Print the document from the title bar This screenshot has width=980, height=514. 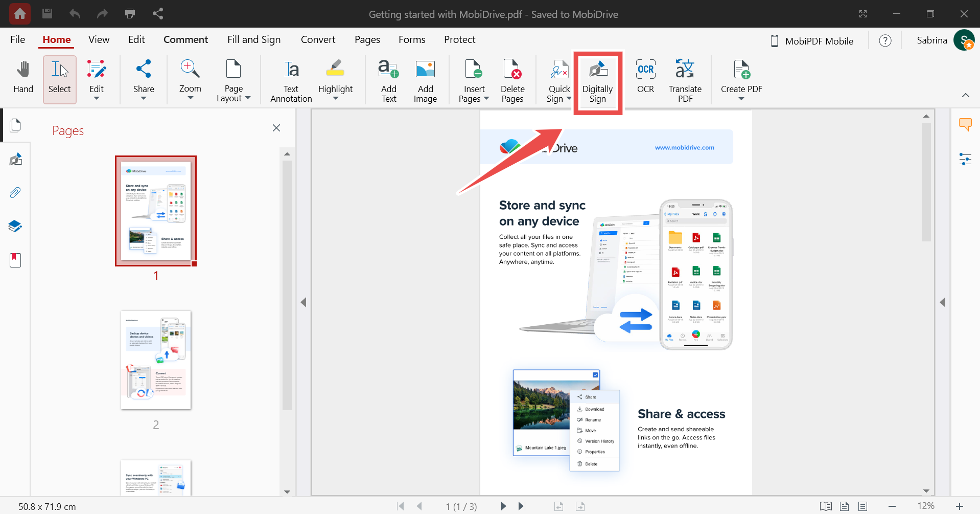(x=130, y=13)
